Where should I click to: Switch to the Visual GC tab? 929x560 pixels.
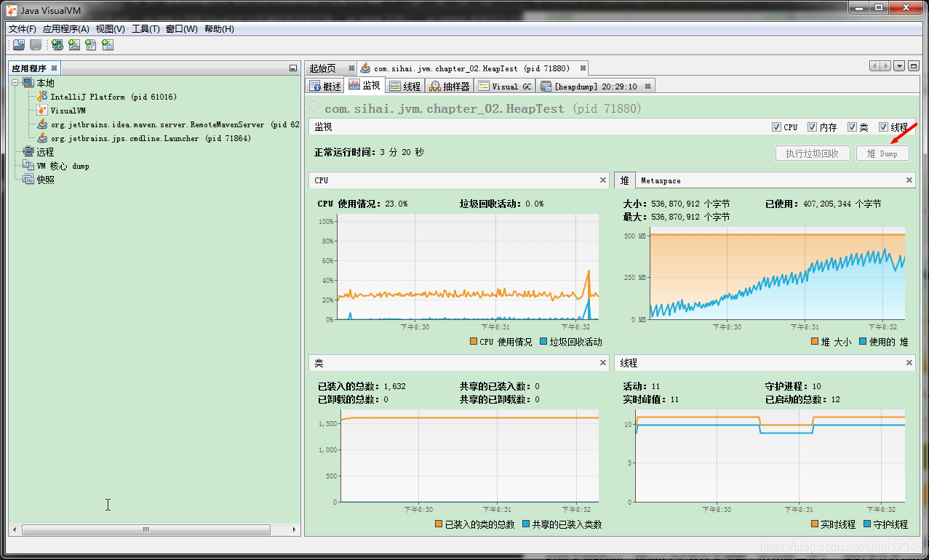[506, 86]
